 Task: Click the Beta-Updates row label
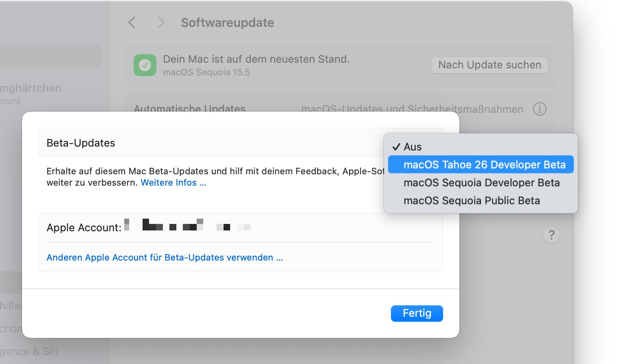click(x=81, y=143)
